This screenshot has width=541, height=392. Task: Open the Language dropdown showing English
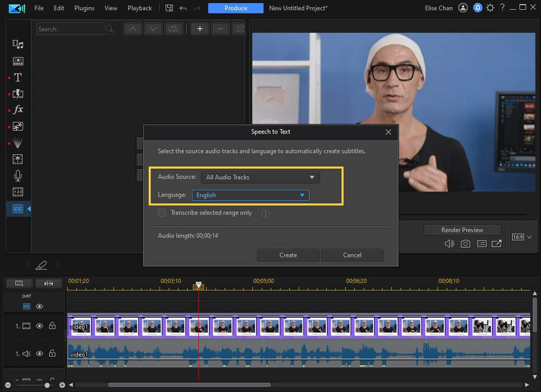tap(250, 195)
